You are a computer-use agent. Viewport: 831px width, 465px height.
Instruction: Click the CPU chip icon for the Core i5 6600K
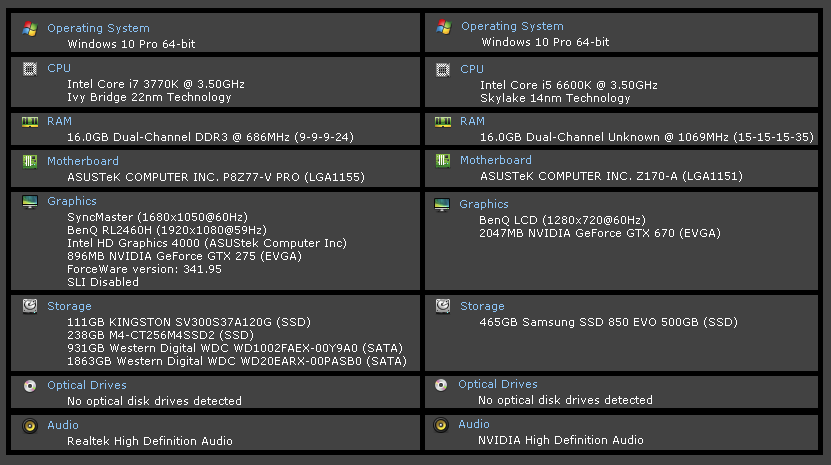click(443, 69)
